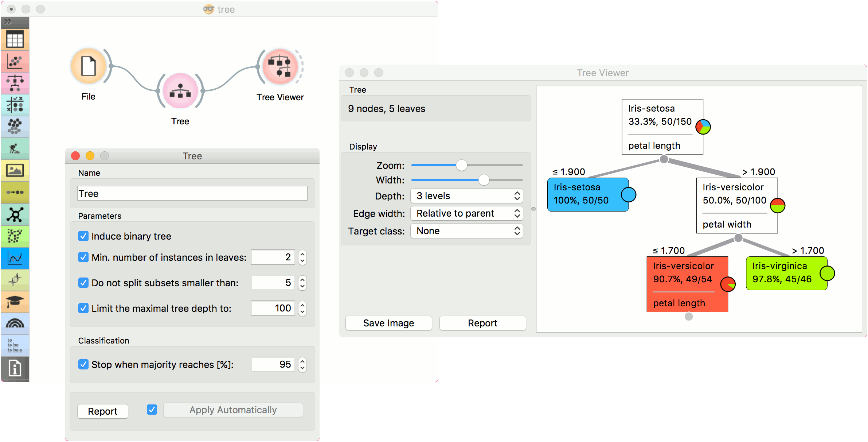Screen dimensions: 868x442
Task: Click the info sidebar icon at the bottom
Action: 15,369
